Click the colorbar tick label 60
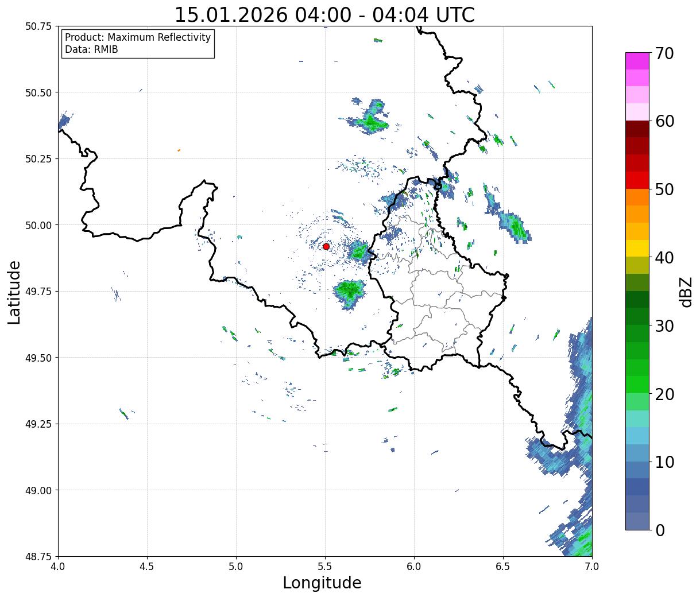 click(664, 121)
